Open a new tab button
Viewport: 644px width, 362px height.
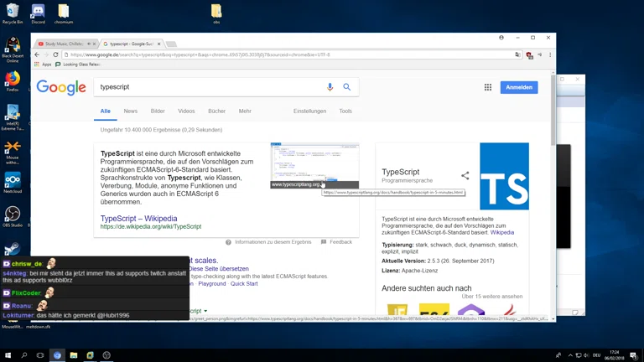point(171,44)
